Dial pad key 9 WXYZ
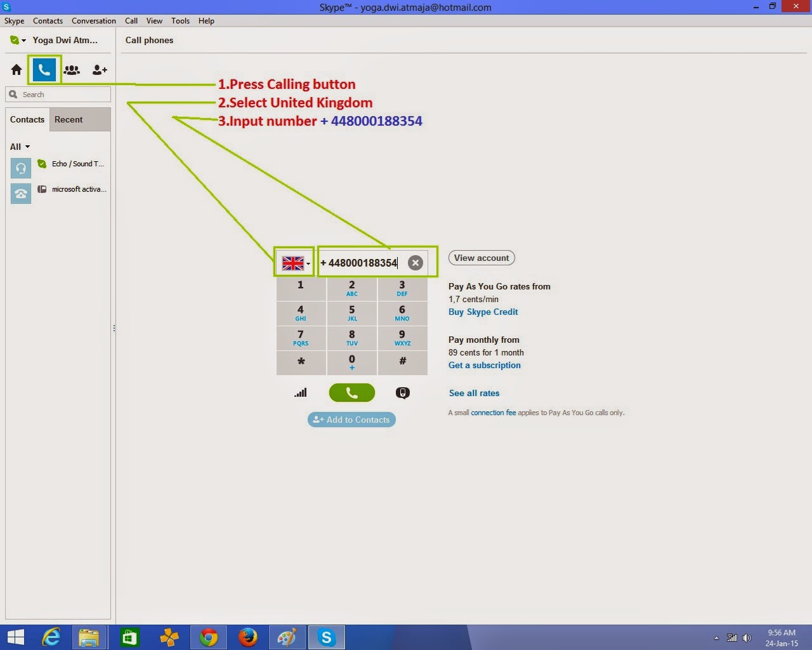 pyautogui.click(x=402, y=338)
